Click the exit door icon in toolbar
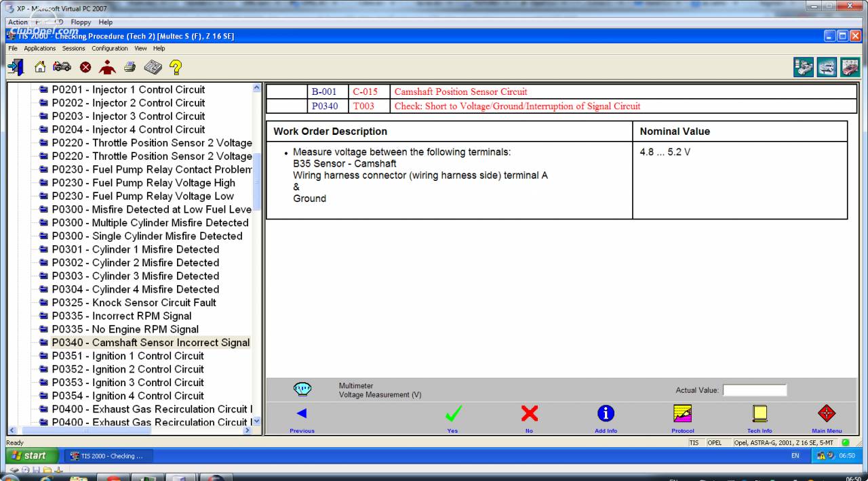This screenshot has height=481, width=868. 15,67
